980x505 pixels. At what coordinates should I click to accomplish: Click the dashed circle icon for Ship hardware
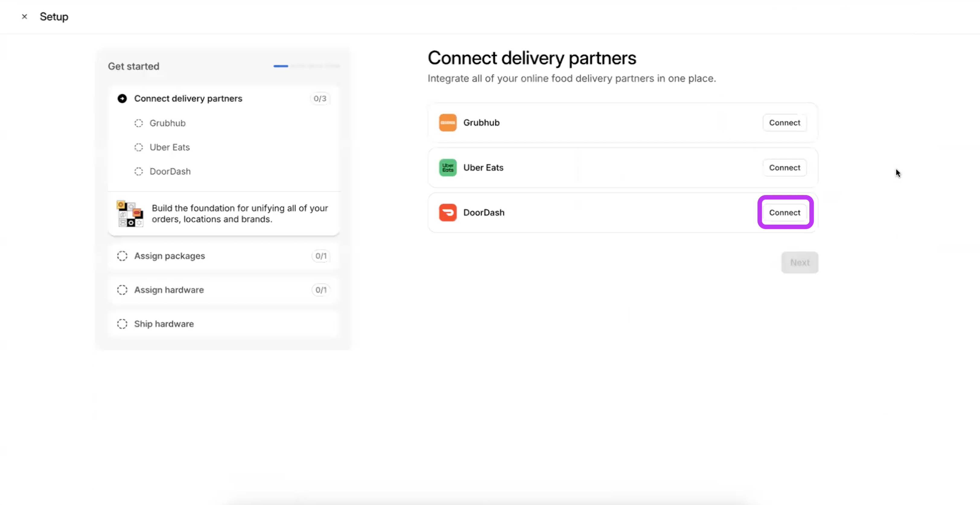tap(122, 324)
